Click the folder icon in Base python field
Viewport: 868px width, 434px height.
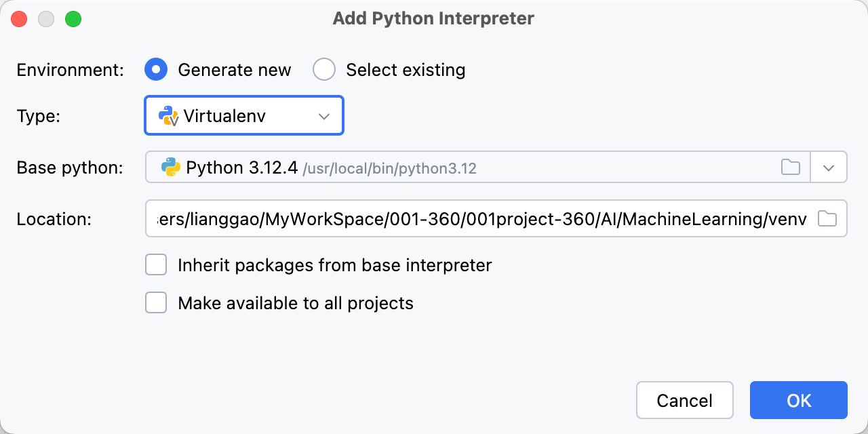(790, 167)
